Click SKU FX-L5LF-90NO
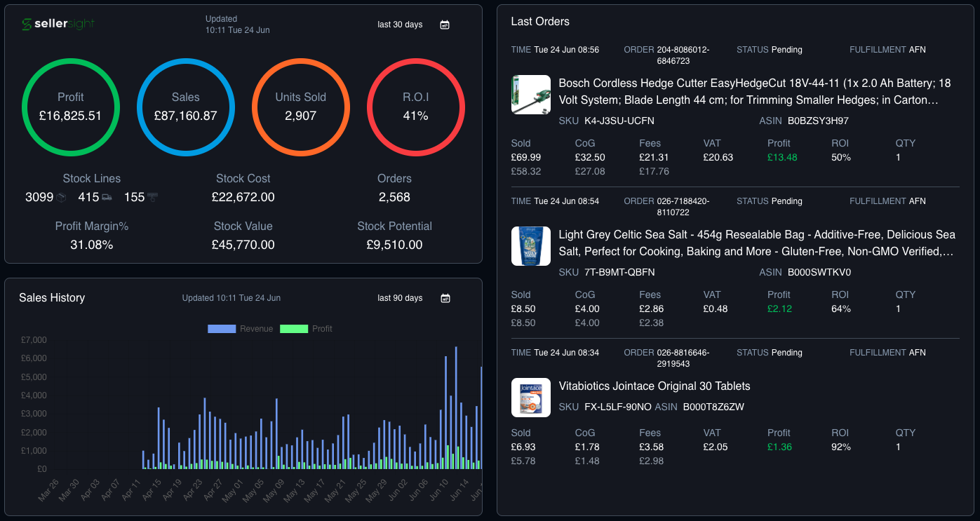This screenshot has width=980, height=521. pyautogui.click(x=617, y=407)
